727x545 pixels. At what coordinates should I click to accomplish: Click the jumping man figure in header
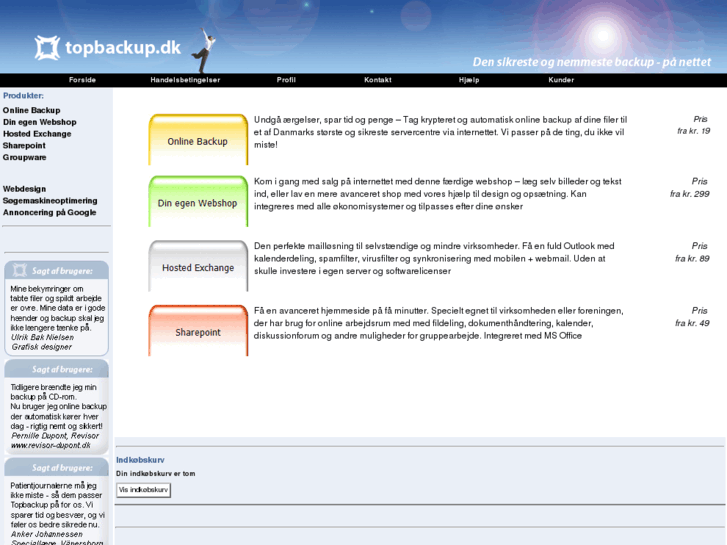coord(204,50)
